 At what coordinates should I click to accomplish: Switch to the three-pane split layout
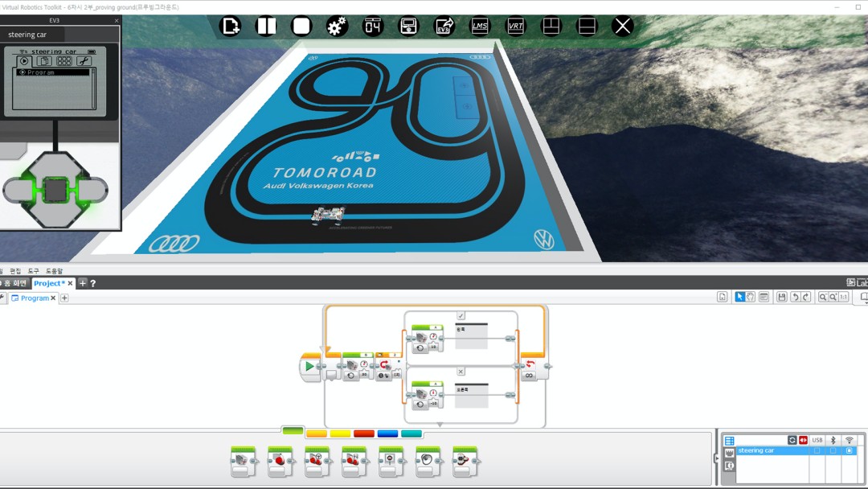(x=551, y=26)
